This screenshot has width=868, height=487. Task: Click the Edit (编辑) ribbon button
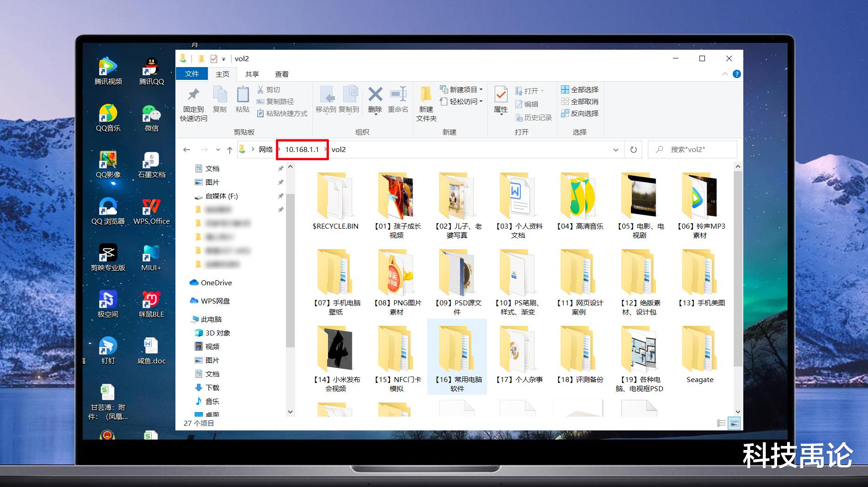[527, 104]
